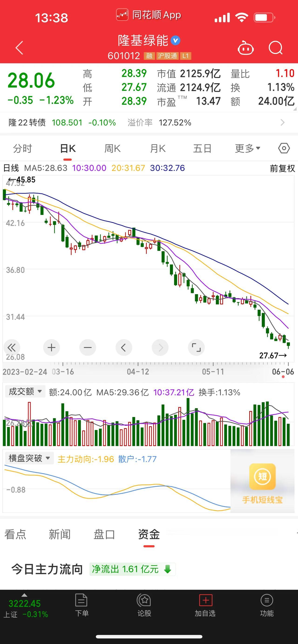Tap the L1 level tag
Image resolution: width=298 pixels, height=644 pixels.
(x=185, y=56)
